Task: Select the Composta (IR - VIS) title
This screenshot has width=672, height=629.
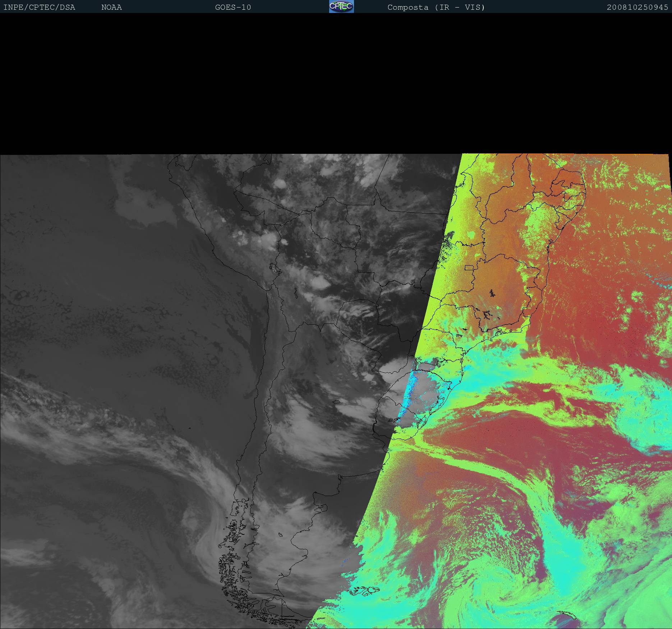Action: coord(436,8)
